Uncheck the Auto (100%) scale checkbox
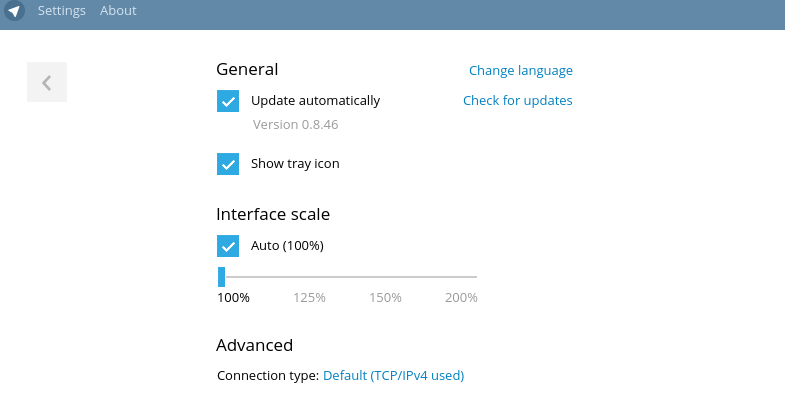This screenshot has width=785, height=409. (228, 246)
